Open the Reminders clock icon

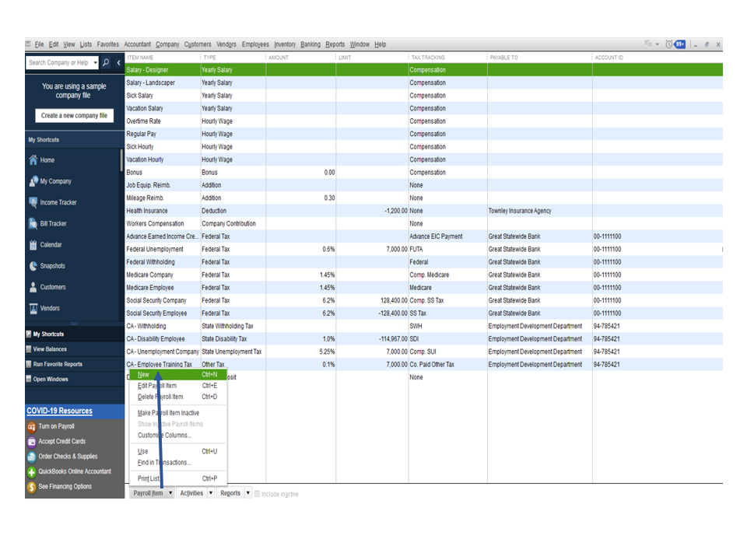(x=668, y=44)
